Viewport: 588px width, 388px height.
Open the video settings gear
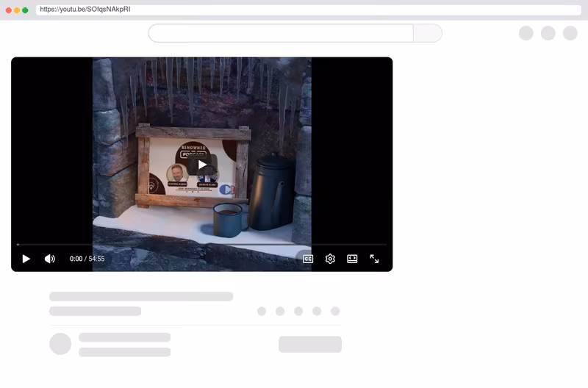click(x=330, y=259)
